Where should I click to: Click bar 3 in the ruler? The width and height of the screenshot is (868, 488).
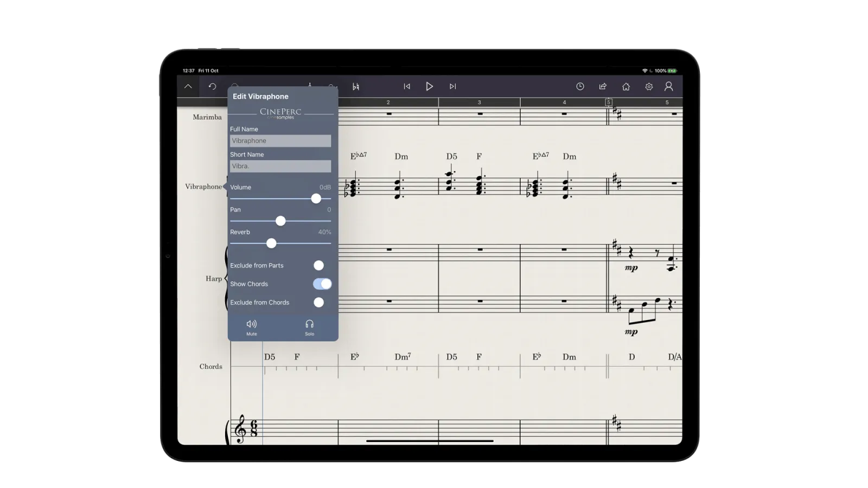tap(479, 102)
